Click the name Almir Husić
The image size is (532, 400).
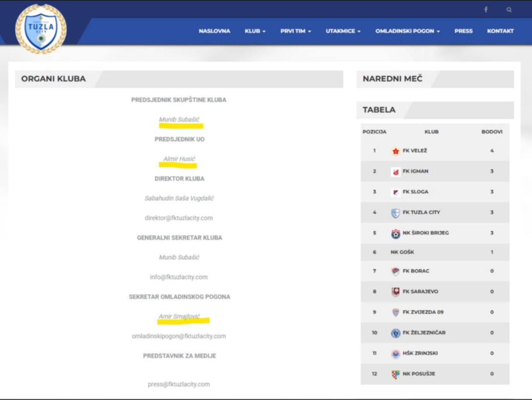click(x=179, y=159)
